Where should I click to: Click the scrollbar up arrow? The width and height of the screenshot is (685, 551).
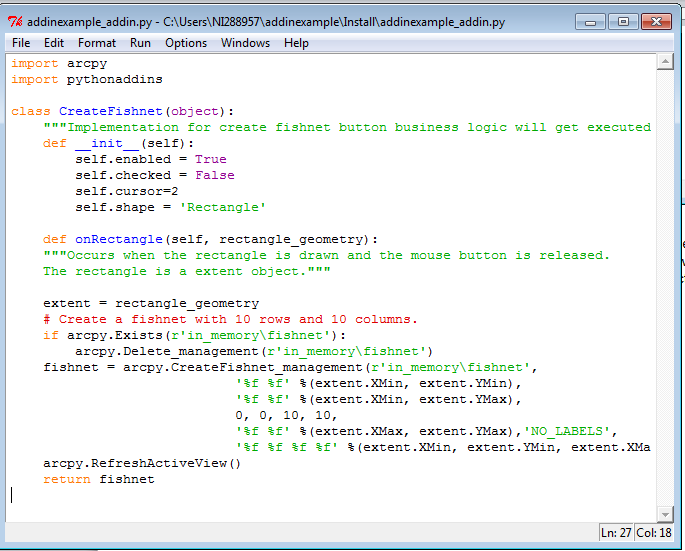(x=665, y=62)
